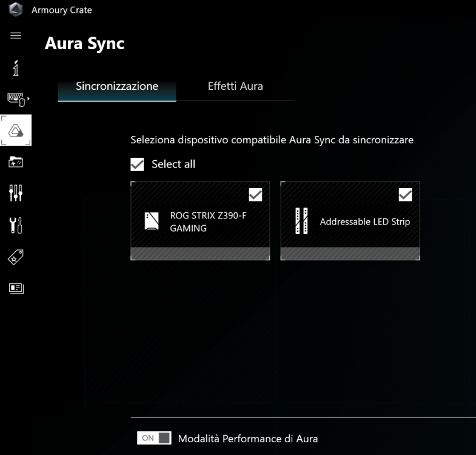Open the Tools wrench sidebar icon
The width and height of the screenshot is (476, 455).
pyautogui.click(x=16, y=225)
